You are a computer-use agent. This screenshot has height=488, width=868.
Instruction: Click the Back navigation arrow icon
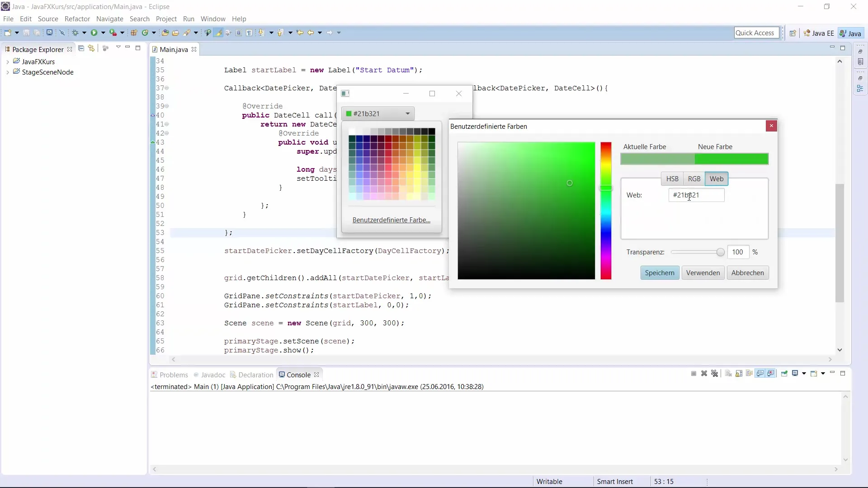pos(311,33)
